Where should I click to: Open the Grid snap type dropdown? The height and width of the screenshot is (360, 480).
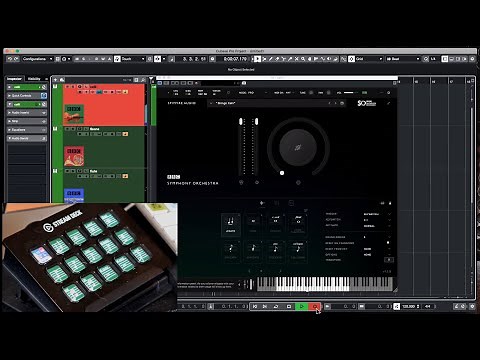[368, 59]
